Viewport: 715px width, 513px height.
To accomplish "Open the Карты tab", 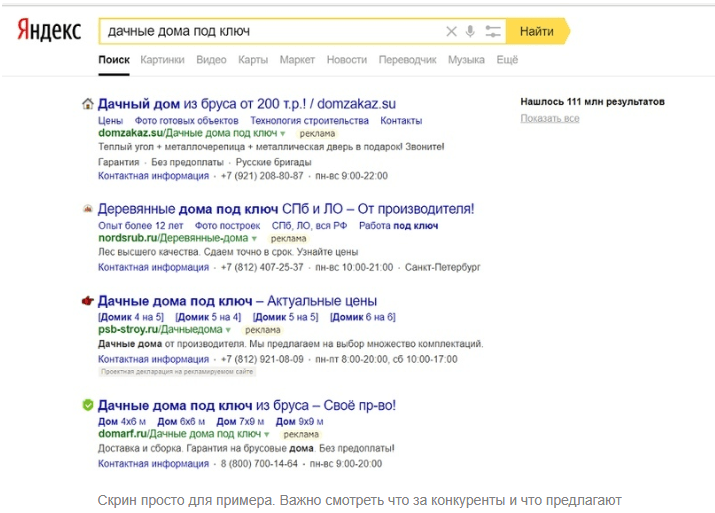I will pos(253,60).
